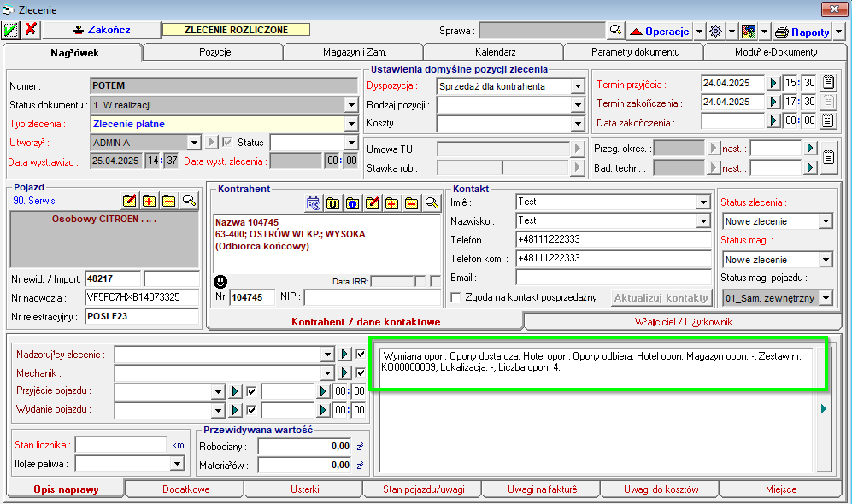Viewport: 852px width, 504px height.
Task: Click the smiley face icon in Kontrahent
Action: pyautogui.click(x=220, y=281)
